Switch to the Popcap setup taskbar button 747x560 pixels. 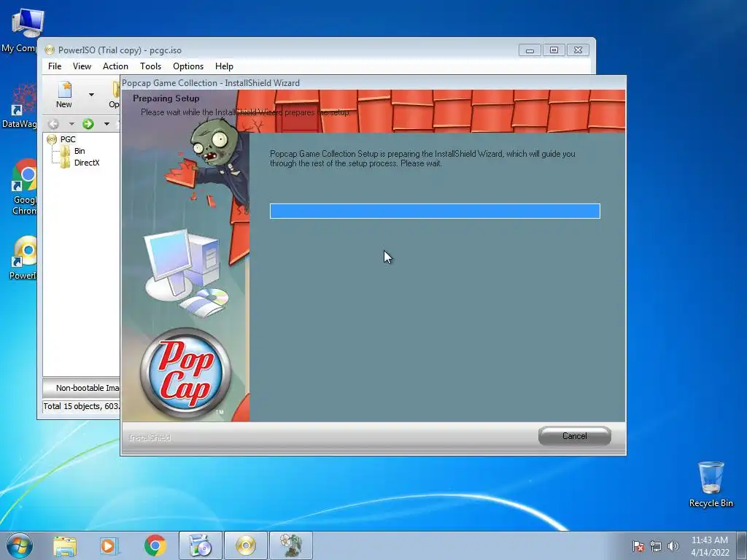click(291, 545)
